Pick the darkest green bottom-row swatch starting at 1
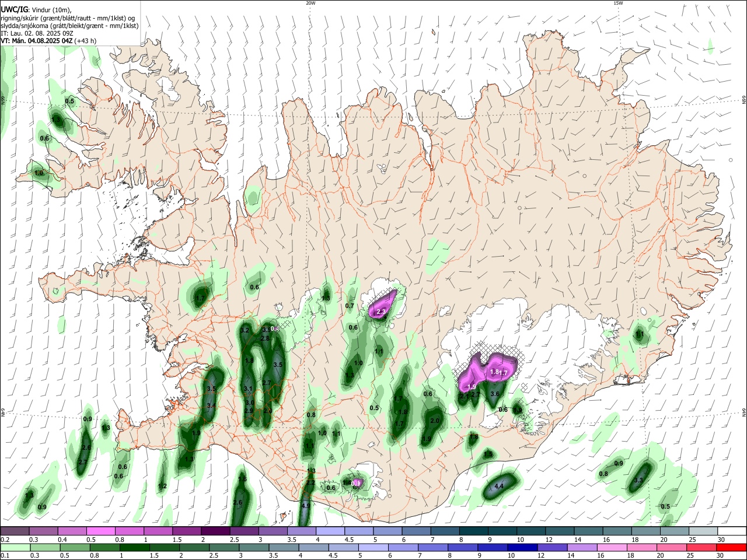The image size is (747, 560). [x=134, y=547]
